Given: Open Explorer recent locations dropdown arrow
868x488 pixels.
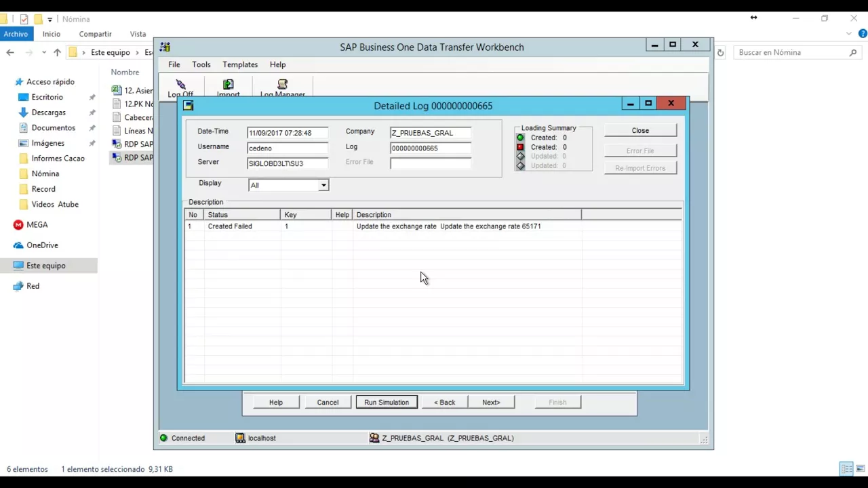Looking at the screenshot, I should pos(44,52).
